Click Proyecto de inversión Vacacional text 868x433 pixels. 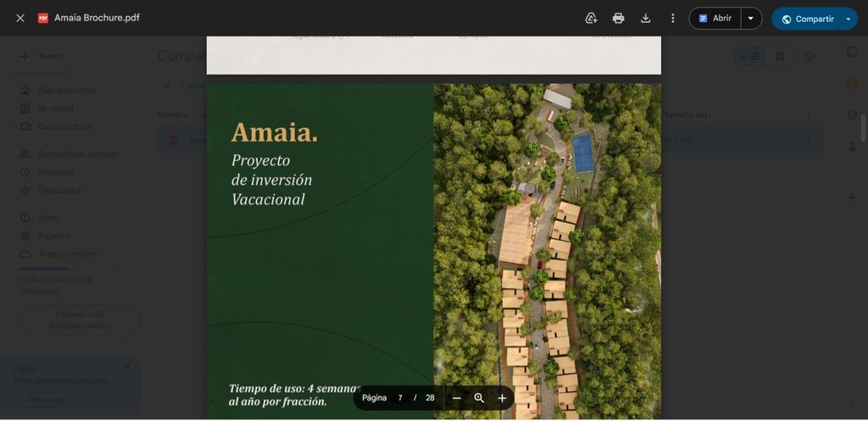(271, 180)
